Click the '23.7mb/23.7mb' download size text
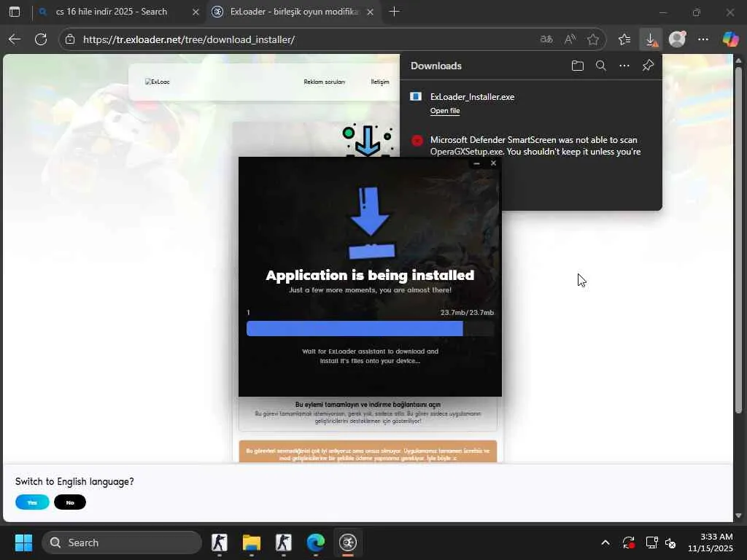Viewport: 747px width, 560px height. pyautogui.click(x=467, y=312)
